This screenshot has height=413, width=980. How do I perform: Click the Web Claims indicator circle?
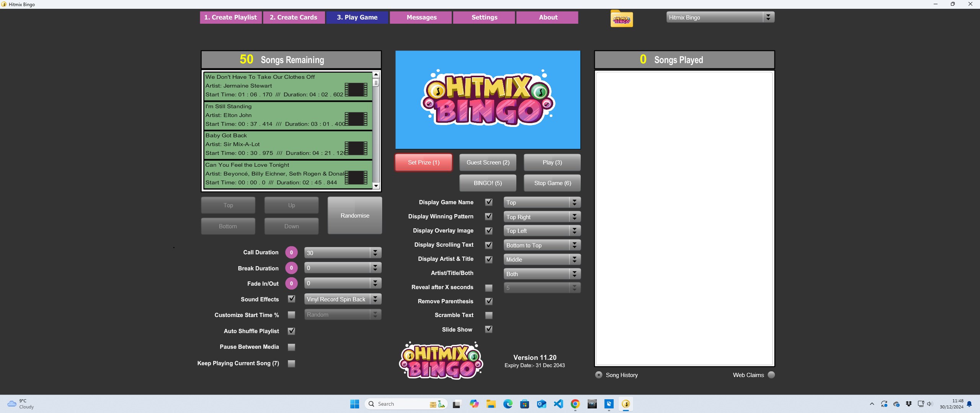(771, 375)
